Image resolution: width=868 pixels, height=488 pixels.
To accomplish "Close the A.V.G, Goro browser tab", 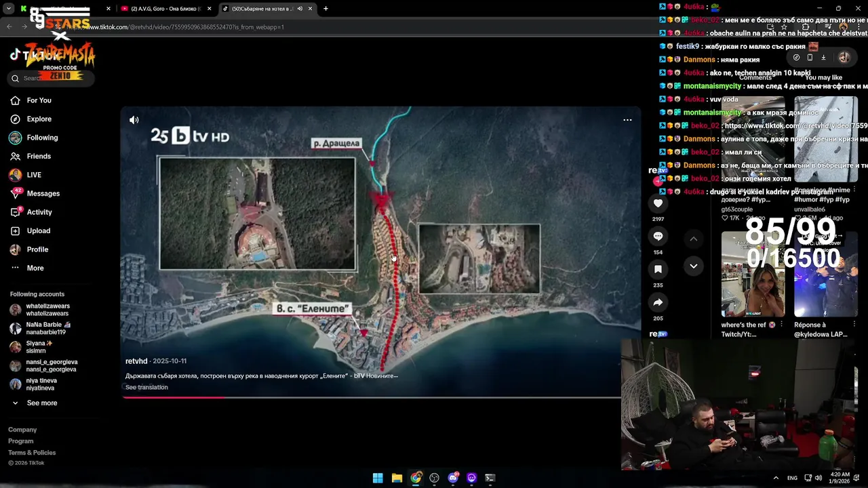I will [x=209, y=9].
